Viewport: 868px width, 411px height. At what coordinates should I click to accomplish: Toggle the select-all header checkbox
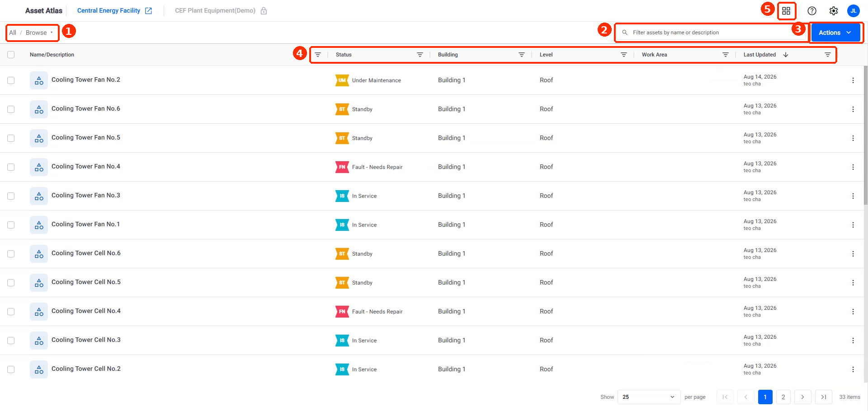coord(11,55)
